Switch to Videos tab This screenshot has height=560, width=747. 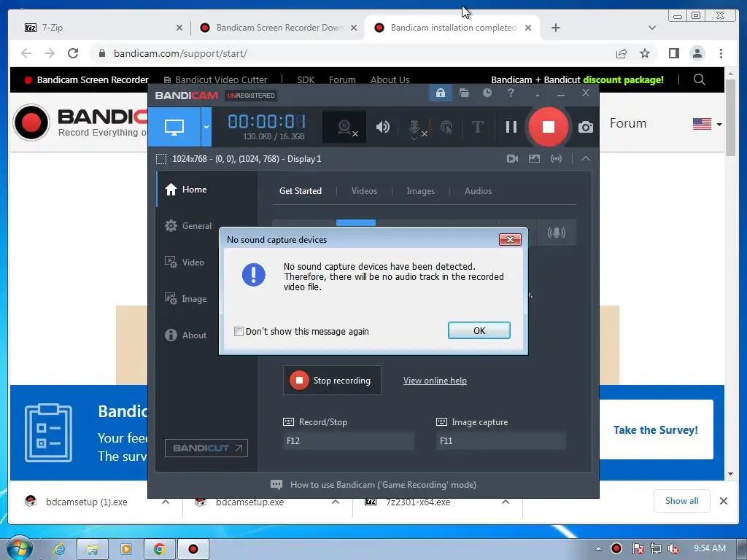pyautogui.click(x=364, y=191)
